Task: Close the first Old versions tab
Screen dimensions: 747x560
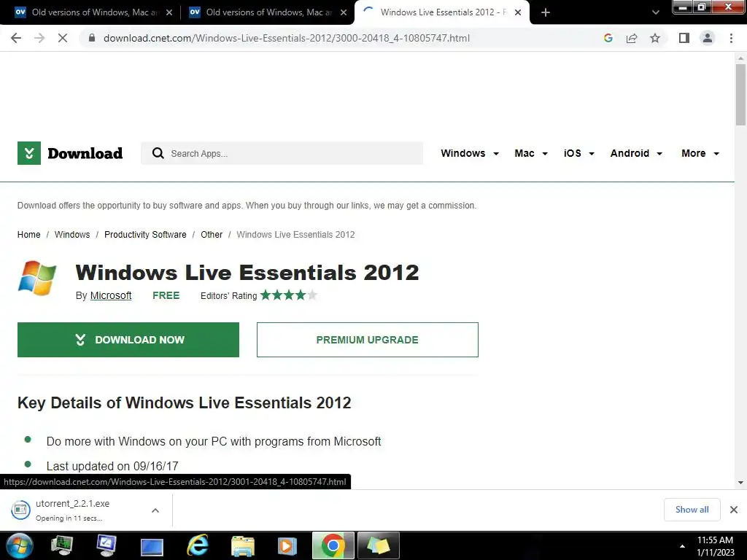Action: coord(169,12)
